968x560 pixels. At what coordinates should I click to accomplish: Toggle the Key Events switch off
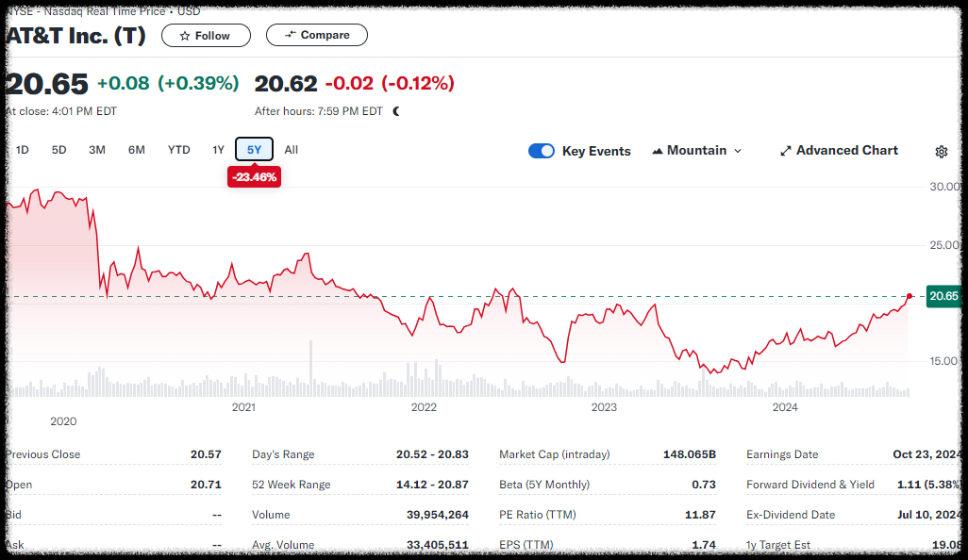(x=542, y=151)
